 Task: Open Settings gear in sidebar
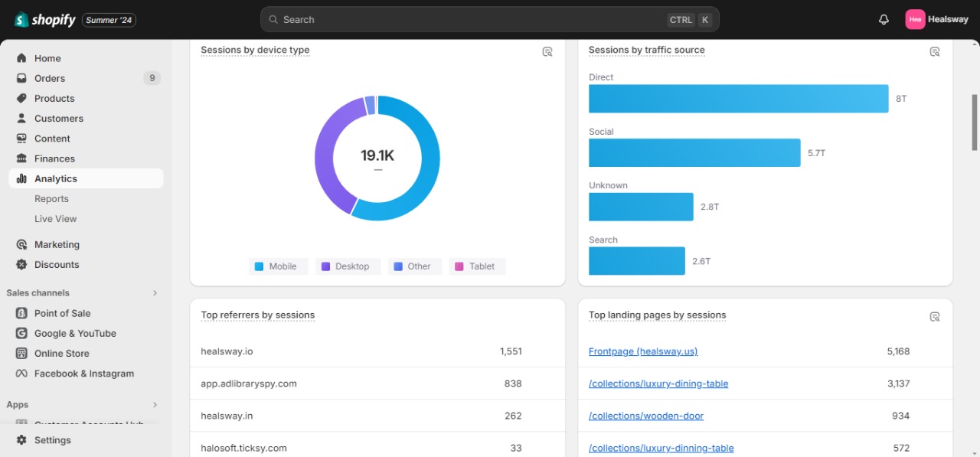point(21,440)
